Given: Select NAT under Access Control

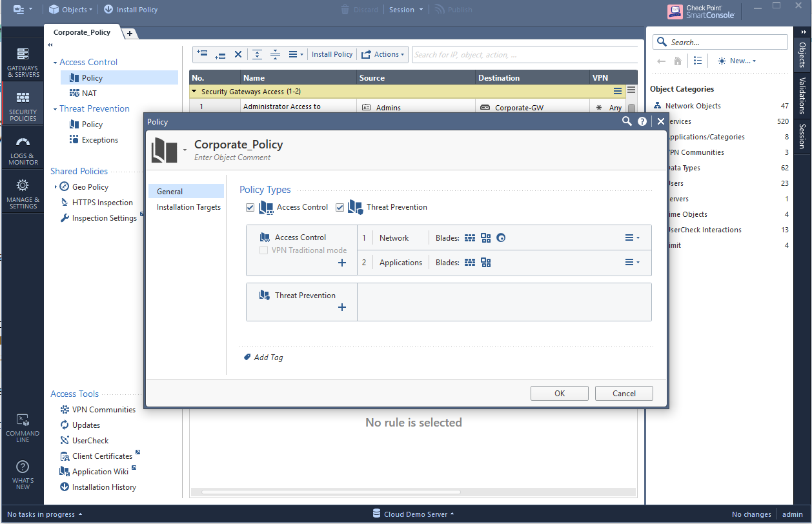Looking at the screenshot, I should pyautogui.click(x=83, y=93).
